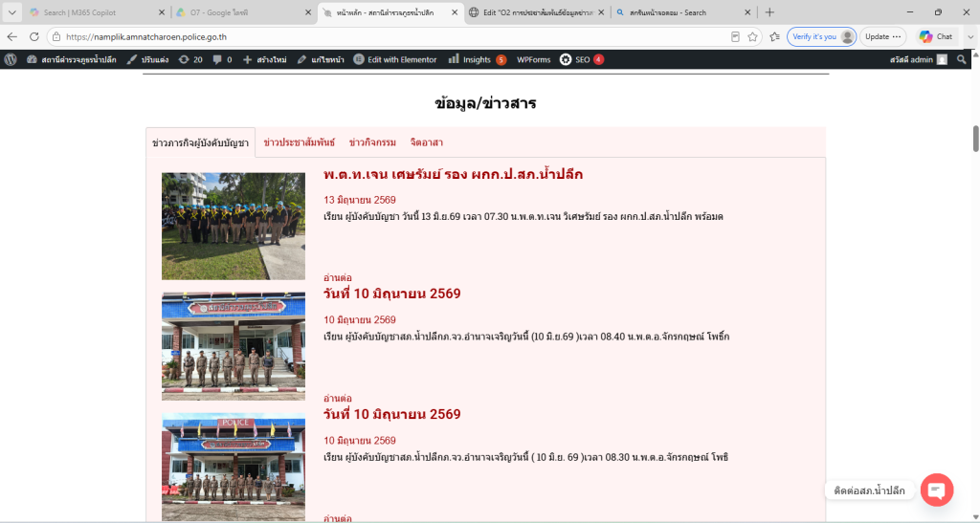Open the comments bubble icon showing 0
The height and width of the screenshot is (523, 980).
tap(222, 59)
